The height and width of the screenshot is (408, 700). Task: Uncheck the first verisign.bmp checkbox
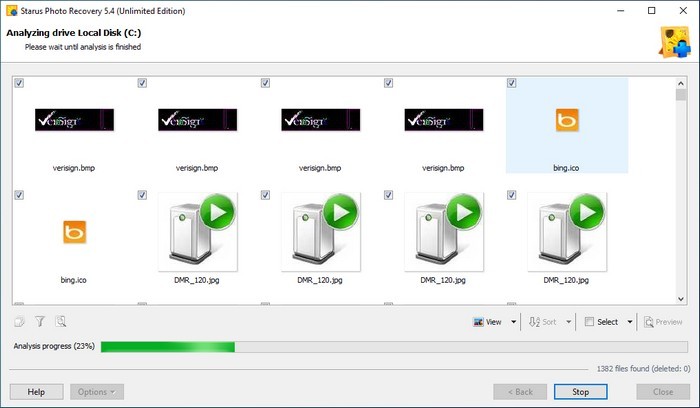click(x=20, y=83)
